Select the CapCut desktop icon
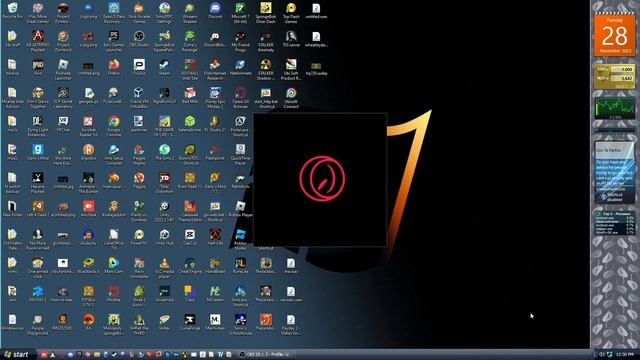This screenshot has width=640, height=360. point(190,238)
